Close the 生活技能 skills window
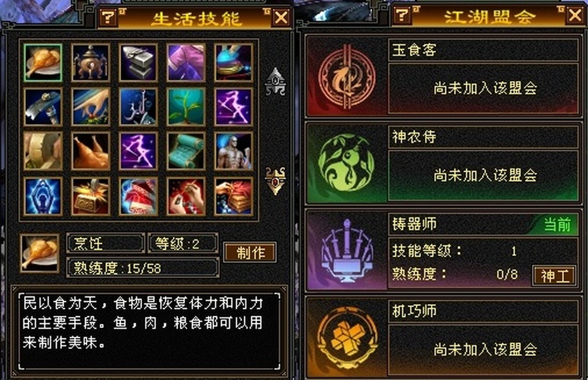 pyautogui.click(x=281, y=17)
